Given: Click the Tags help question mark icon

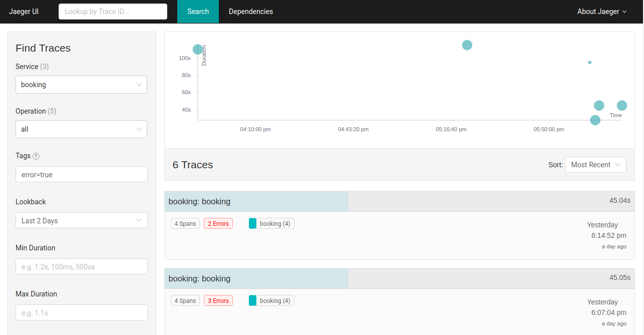Looking at the screenshot, I should point(35,156).
